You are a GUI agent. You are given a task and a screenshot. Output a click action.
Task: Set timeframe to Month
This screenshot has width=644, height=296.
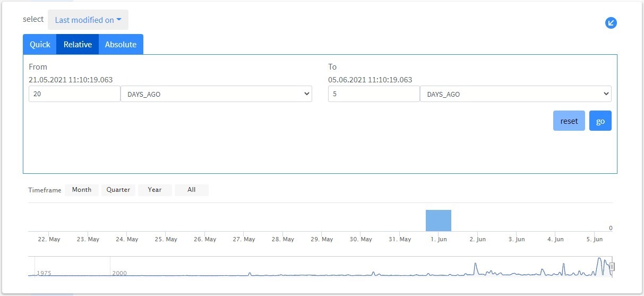click(82, 190)
